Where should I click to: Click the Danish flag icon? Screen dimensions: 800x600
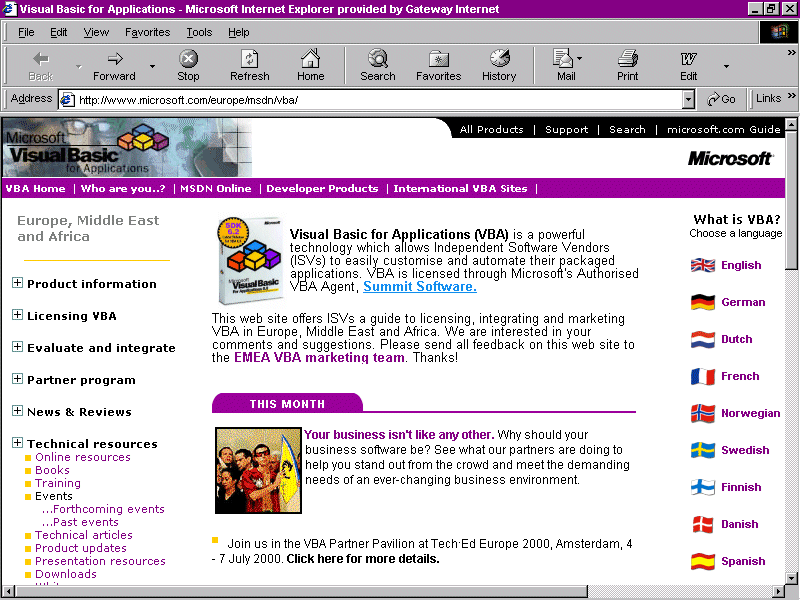(x=703, y=524)
